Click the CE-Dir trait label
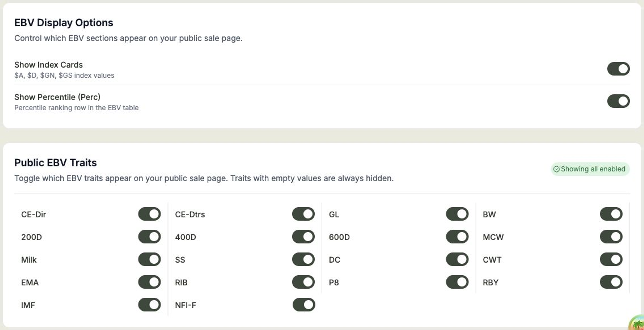The height and width of the screenshot is (330, 644). tap(33, 214)
